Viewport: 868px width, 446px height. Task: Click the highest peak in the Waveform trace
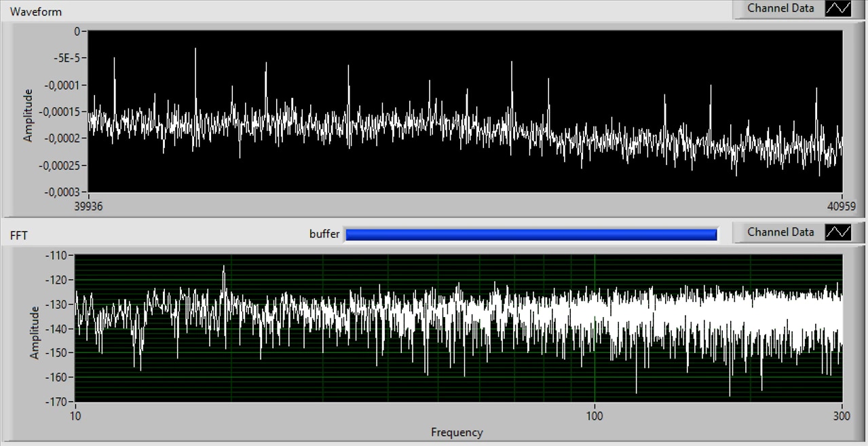pos(195,49)
